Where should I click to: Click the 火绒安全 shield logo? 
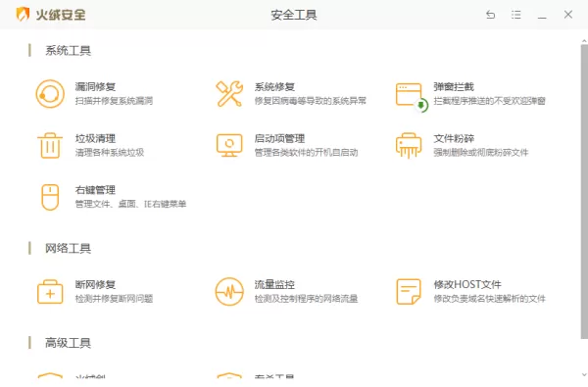coord(23,15)
